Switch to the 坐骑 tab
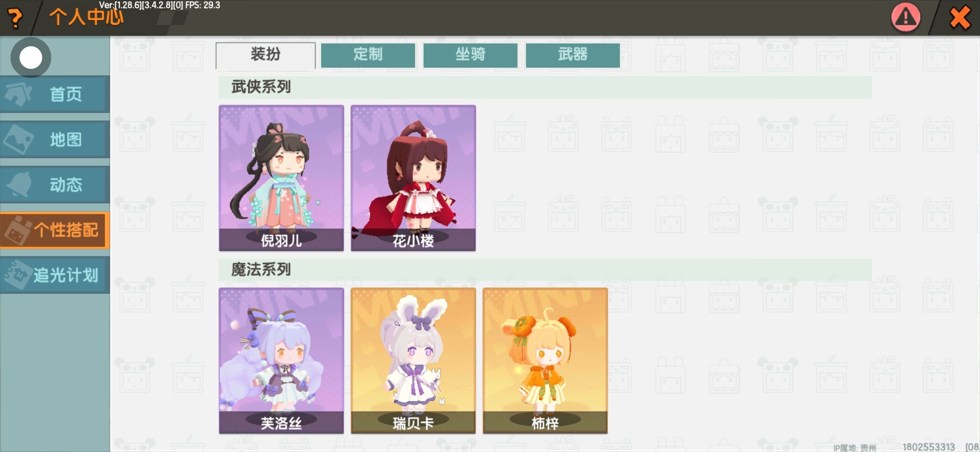Image resolution: width=980 pixels, height=452 pixels. pyautogui.click(x=470, y=55)
